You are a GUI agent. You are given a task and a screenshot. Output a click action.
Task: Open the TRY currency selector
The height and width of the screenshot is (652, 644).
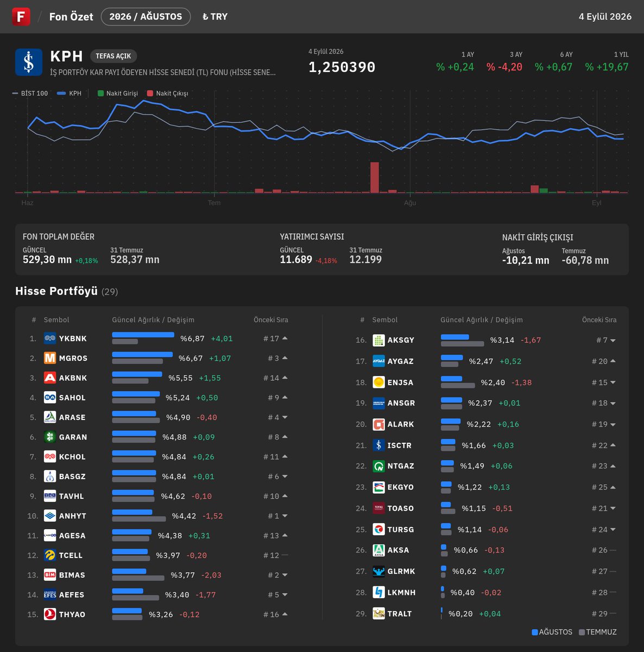point(215,17)
